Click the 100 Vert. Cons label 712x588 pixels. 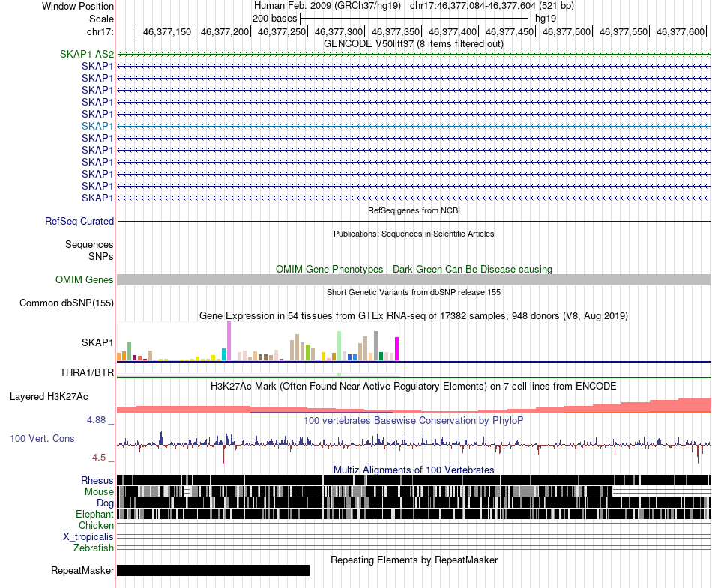42,439
